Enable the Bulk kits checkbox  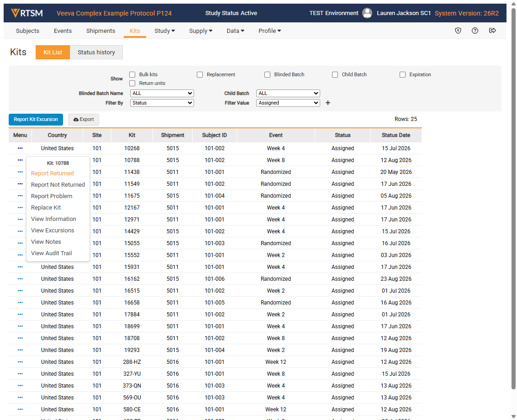(x=132, y=74)
